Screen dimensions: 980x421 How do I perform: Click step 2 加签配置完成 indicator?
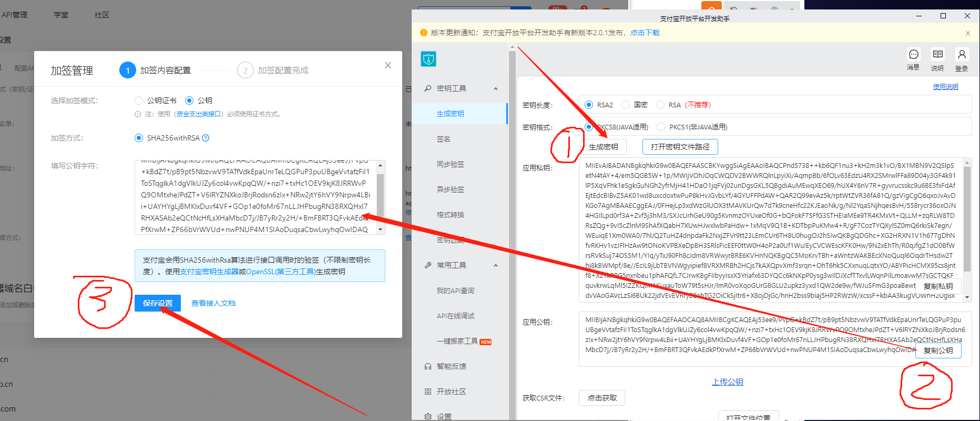pos(273,70)
